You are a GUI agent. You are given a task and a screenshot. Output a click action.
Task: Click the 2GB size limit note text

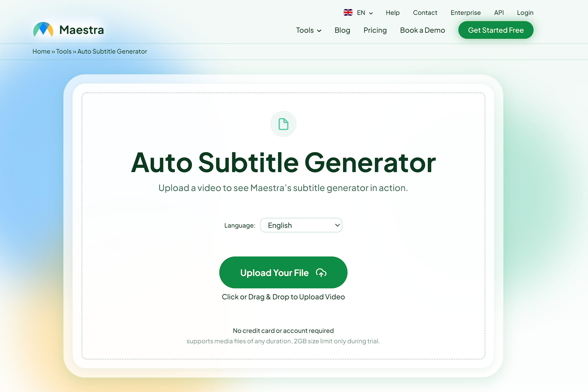(283, 341)
